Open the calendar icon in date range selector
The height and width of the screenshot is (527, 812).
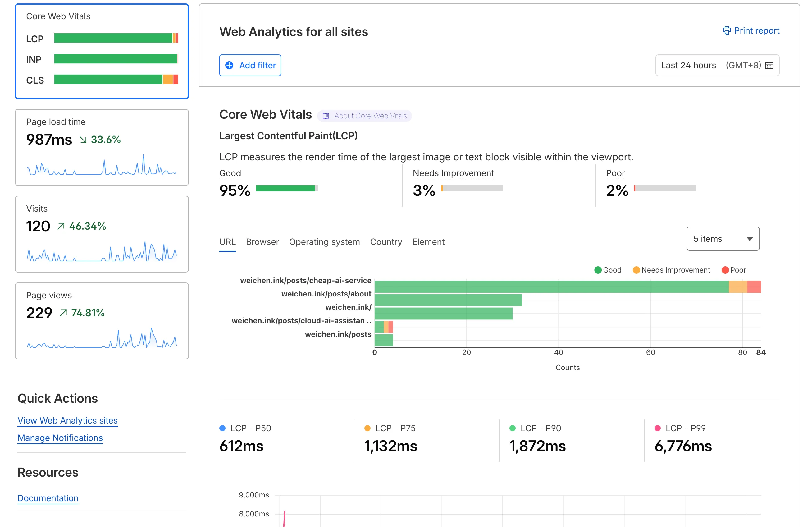769,65
